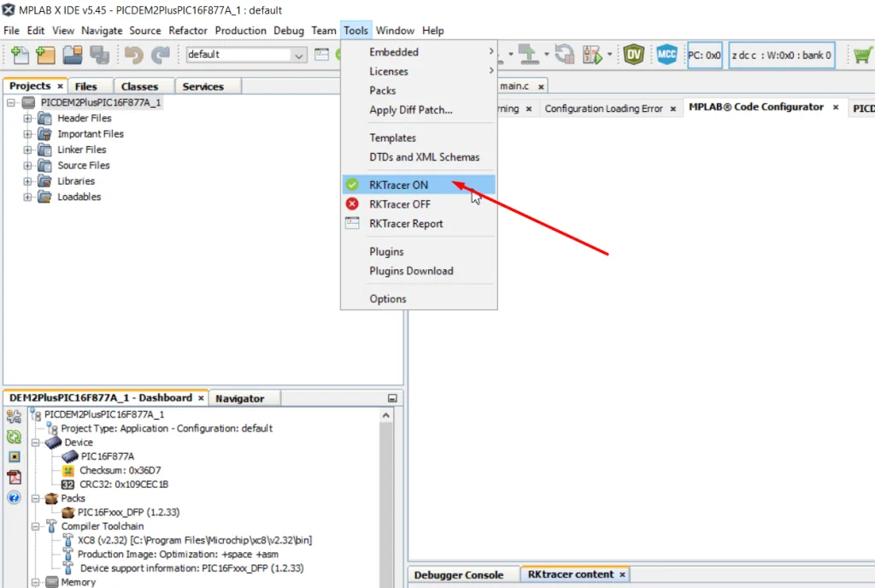Image resolution: width=875 pixels, height=588 pixels.
Task: Collapse the Packs node in Dashboard
Action: [36, 498]
